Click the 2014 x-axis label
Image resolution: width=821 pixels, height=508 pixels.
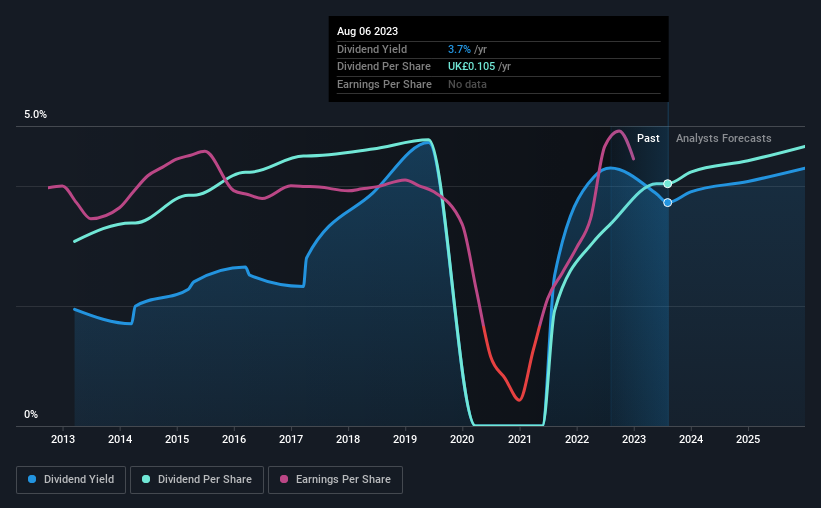(120, 439)
